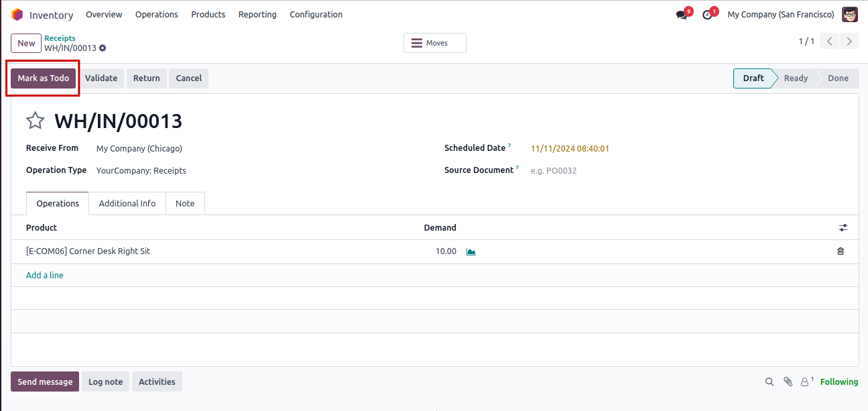Click the search magnifier in chatter
Viewport: 868px width, 411px height.
769,381
